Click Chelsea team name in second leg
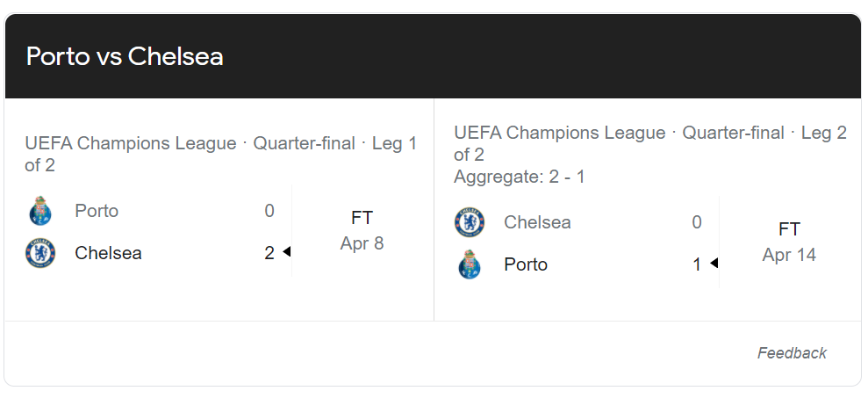The image size is (868, 398). click(537, 222)
